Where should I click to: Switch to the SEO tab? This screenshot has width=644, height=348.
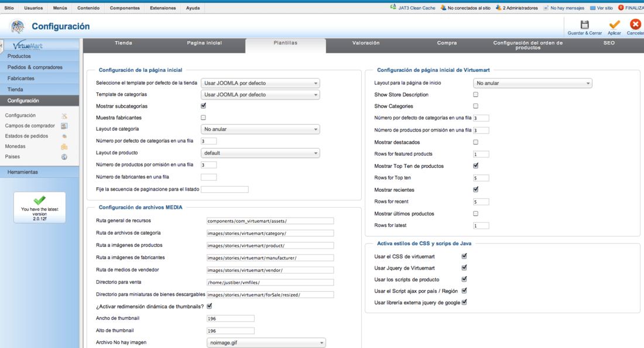[609, 46]
